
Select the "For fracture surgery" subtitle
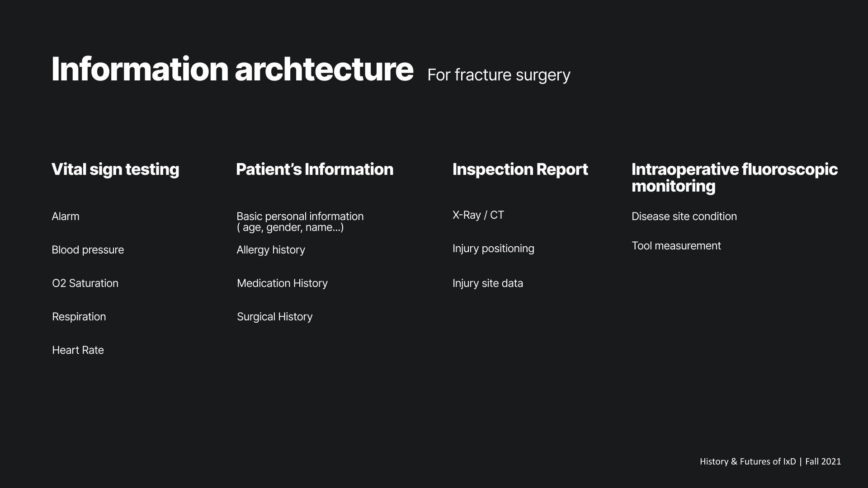(498, 75)
